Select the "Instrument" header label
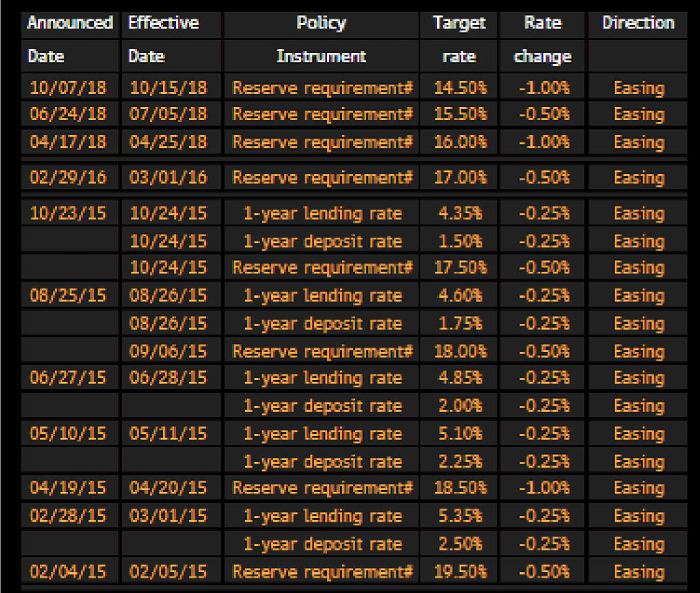This screenshot has width=700, height=593. [x=321, y=56]
